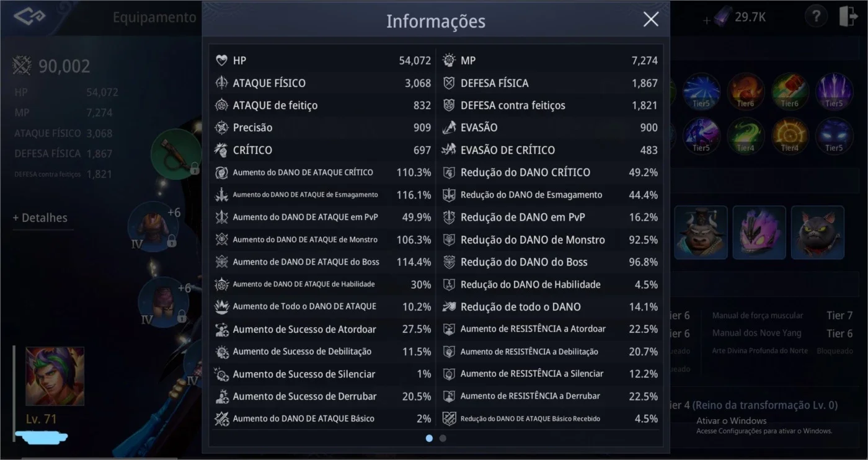
Task: Switch to second page dot indicator
Action: click(443, 438)
